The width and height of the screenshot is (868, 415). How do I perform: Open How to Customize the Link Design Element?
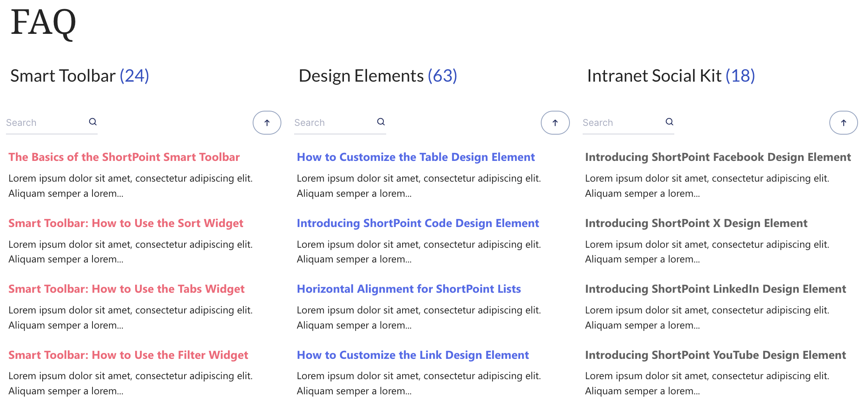(x=413, y=355)
